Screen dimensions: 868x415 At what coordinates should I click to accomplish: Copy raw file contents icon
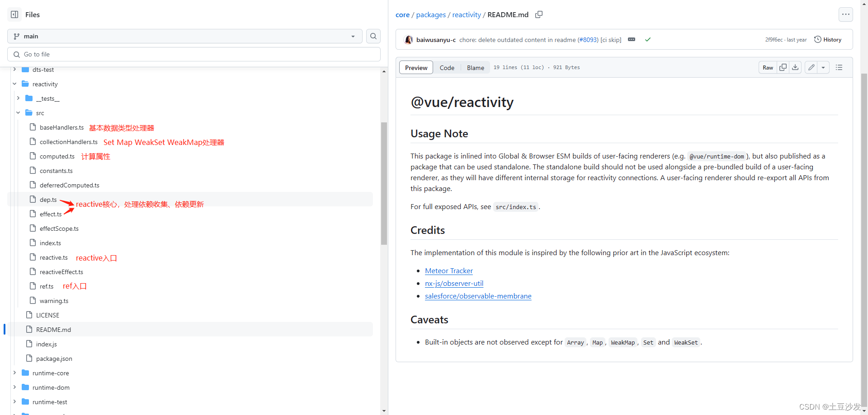783,67
